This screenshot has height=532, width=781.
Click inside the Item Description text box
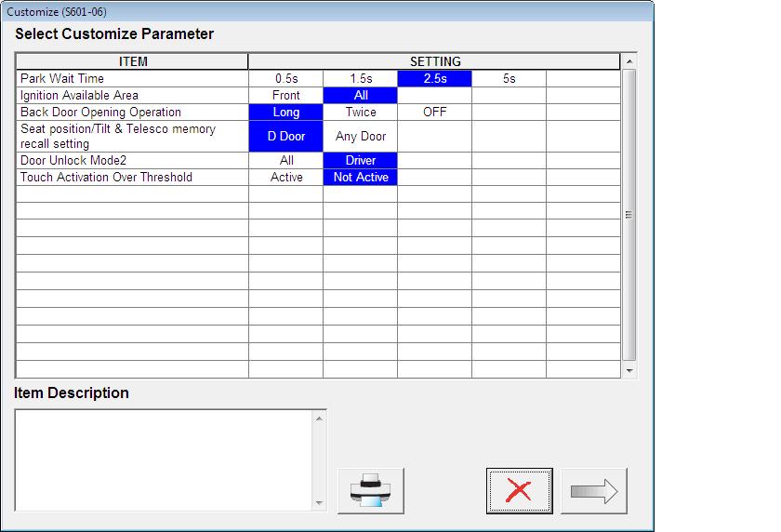tap(165, 460)
